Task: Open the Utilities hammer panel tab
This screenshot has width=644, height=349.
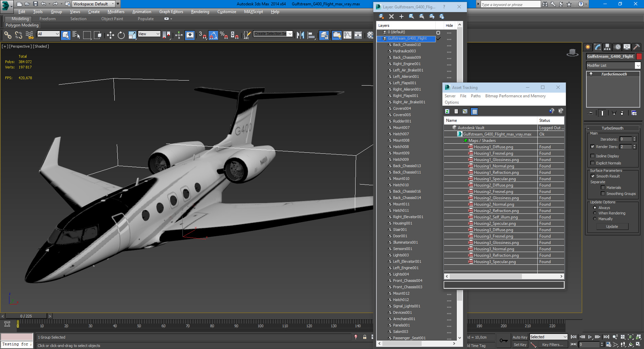Action: point(636,47)
